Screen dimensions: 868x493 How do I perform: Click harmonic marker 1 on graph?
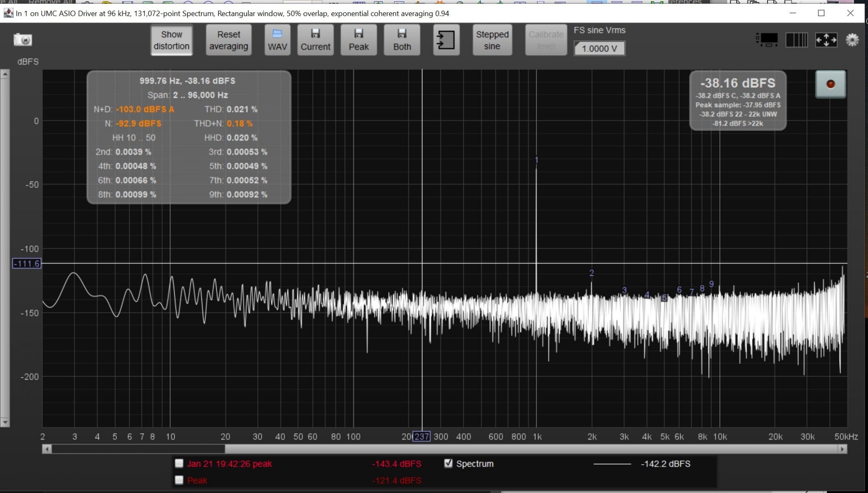pos(537,160)
